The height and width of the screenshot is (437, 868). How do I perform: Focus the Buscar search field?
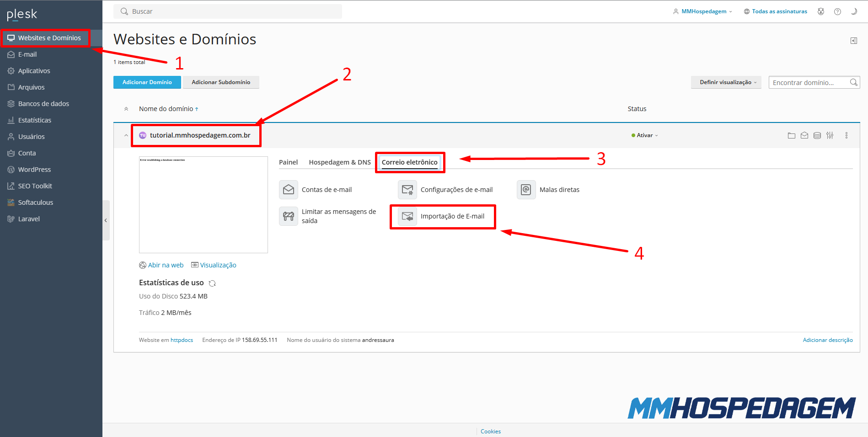(x=228, y=11)
